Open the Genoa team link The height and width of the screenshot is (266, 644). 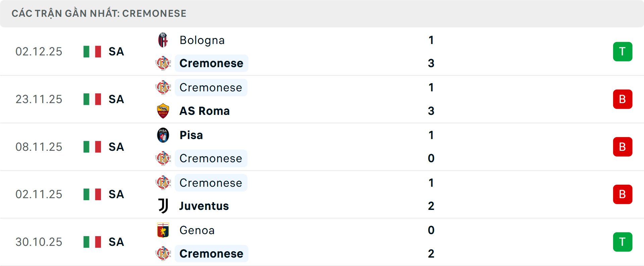tap(197, 230)
